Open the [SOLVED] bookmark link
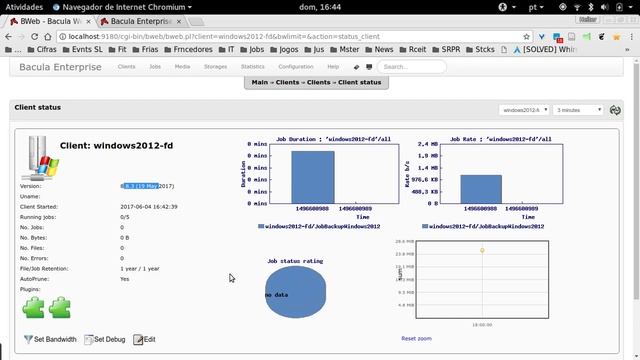 pos(544,49)
